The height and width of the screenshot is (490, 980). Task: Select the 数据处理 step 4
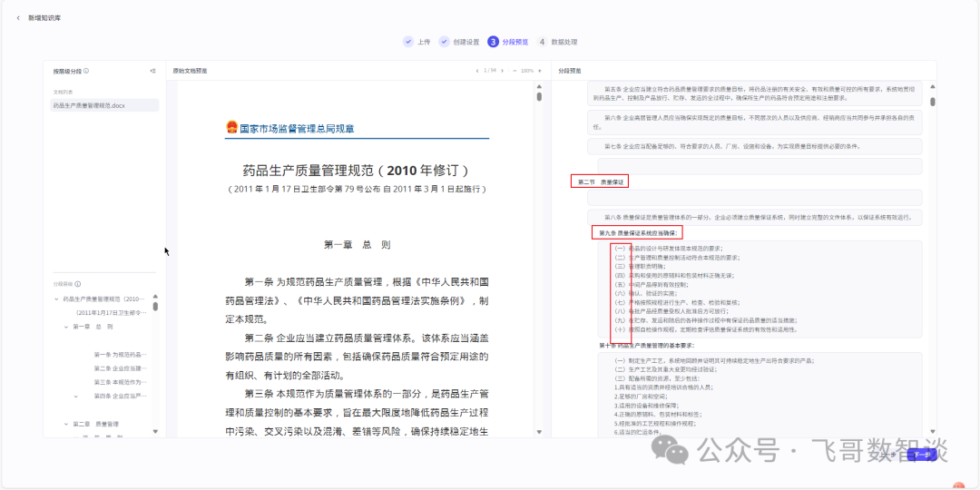coord(557,42)
